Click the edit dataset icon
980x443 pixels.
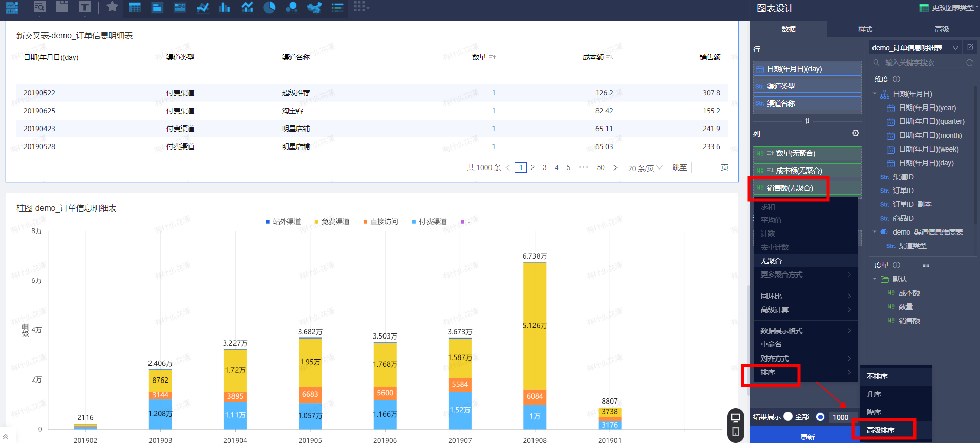click(x=970, y=47)
